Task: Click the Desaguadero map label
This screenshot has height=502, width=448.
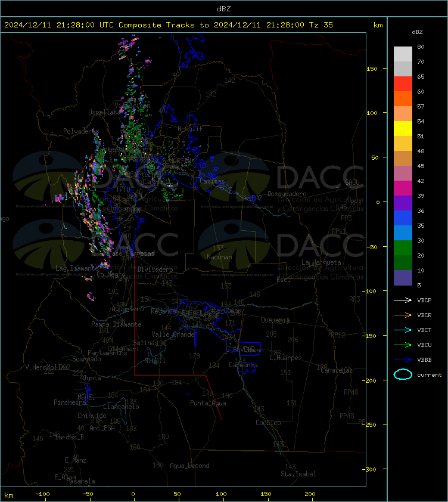Action: point(287,194)
